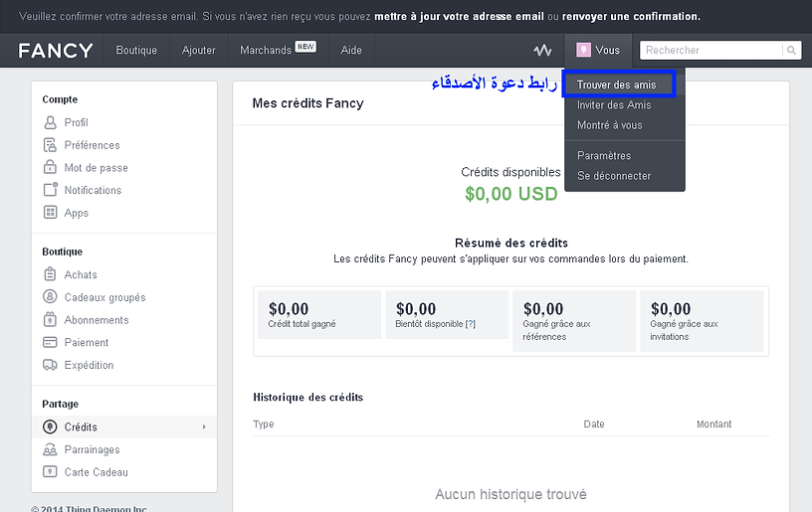This screenshot has width=812, height=512.
Task: Click the Mot de passe lock icon
Action: point(50,168)
